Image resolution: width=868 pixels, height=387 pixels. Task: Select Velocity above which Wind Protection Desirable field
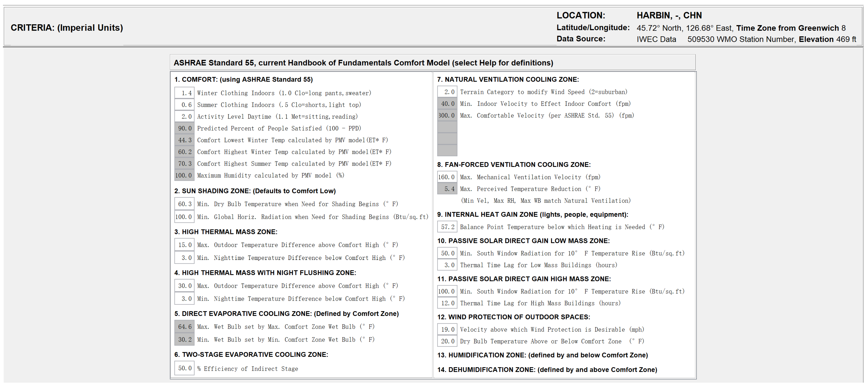[447, 329]
